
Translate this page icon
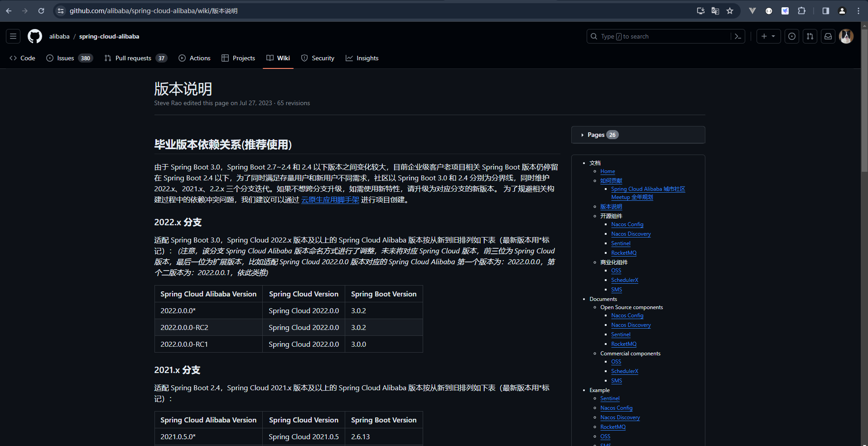tap(715, 11)
